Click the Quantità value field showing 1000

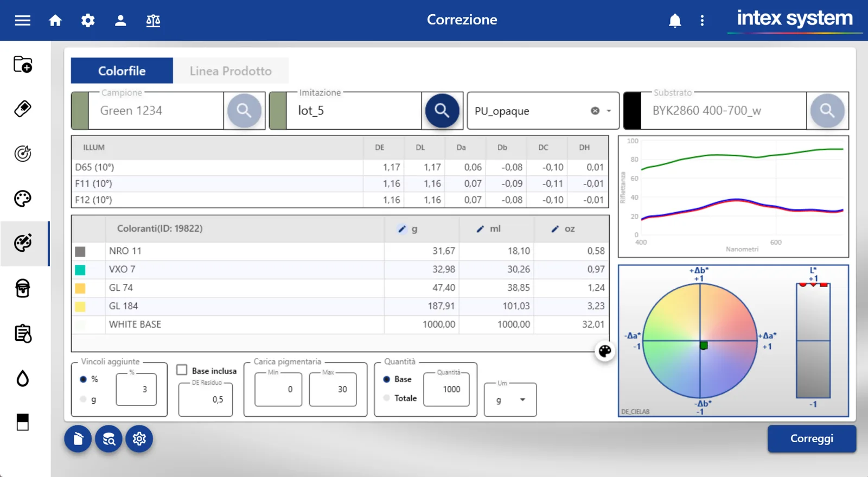(446, 389)
